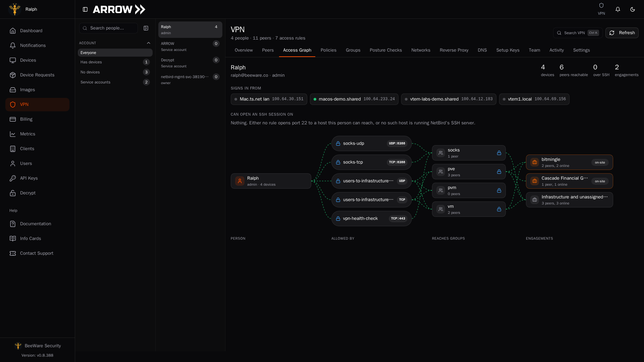
Task: Select the Everyone filter
Action: [115, 53]
